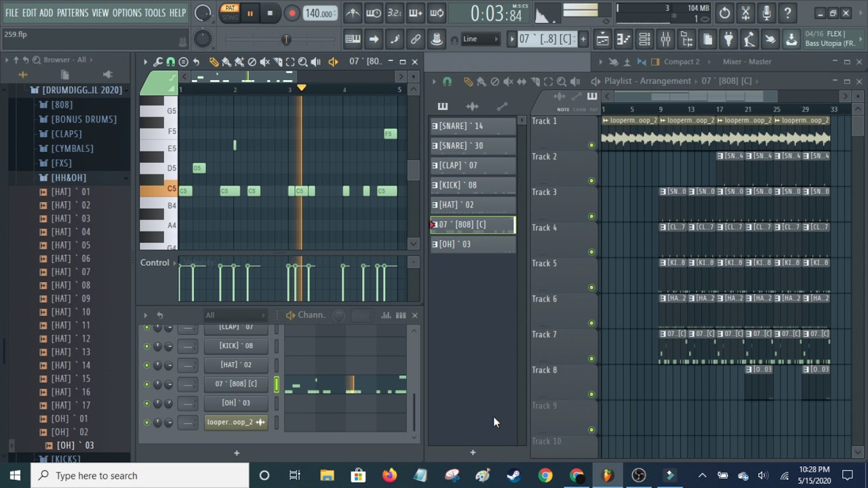Viewport: 868px width, 488px height.
Task: Select the piano roll pencil draw tool
Action: pos(214,62)
